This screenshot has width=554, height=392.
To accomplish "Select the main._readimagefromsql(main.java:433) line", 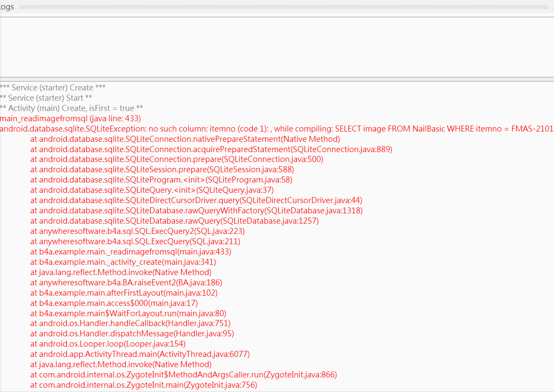I will 131,252.
